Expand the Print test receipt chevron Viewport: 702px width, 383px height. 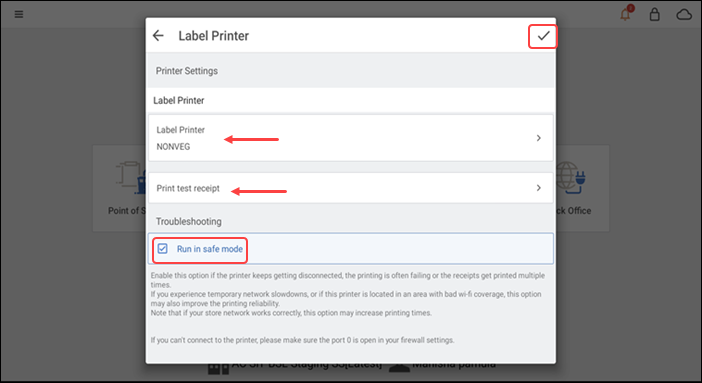539,188
